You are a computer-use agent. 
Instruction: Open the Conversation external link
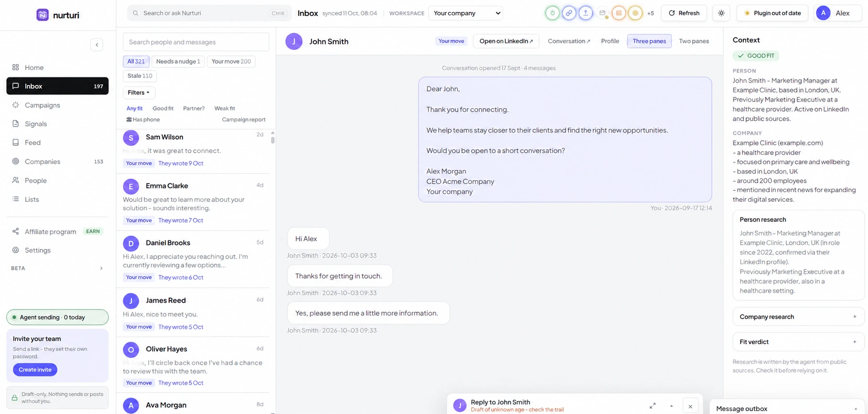(569, 41)
